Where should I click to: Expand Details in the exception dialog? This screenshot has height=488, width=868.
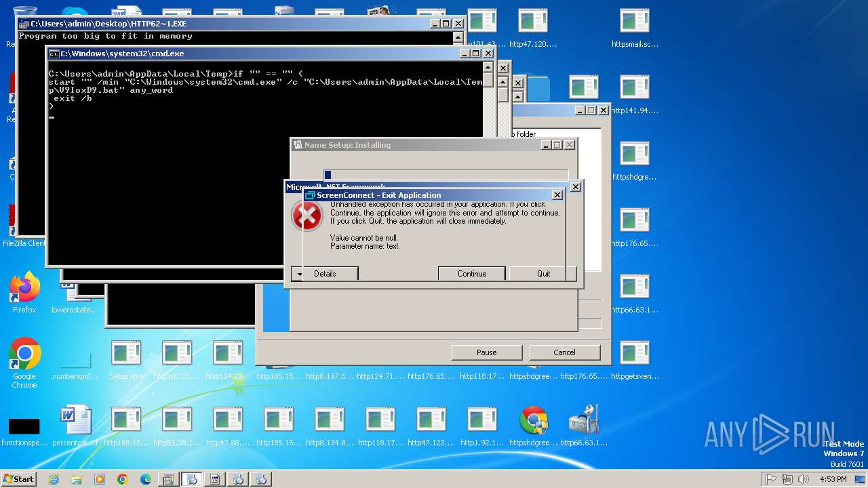point(324,274)
